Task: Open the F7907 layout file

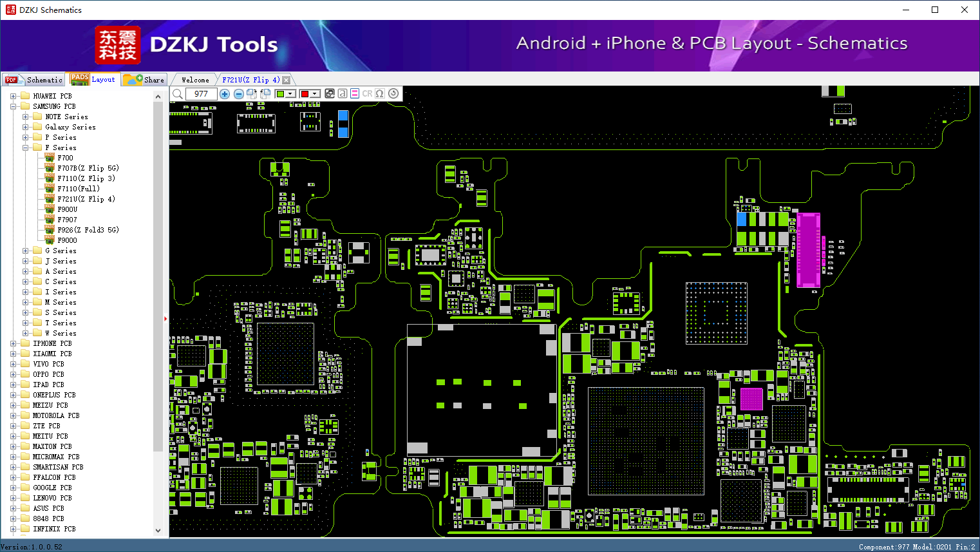Action: point(67,220)
